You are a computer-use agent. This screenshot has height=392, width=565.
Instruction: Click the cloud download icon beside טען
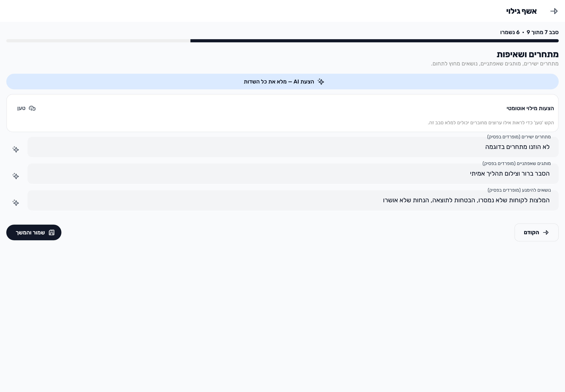pos(32,108)
